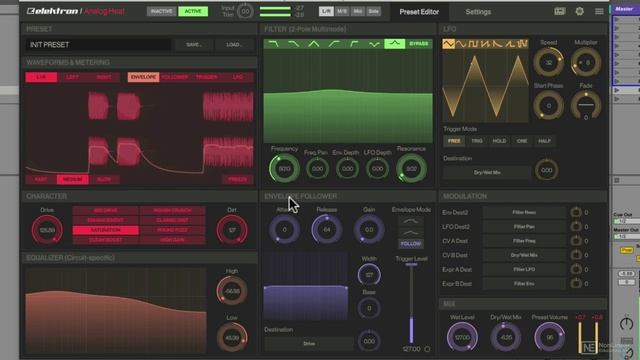Select the M/S metering mode tab

click(x=342, y=11)
